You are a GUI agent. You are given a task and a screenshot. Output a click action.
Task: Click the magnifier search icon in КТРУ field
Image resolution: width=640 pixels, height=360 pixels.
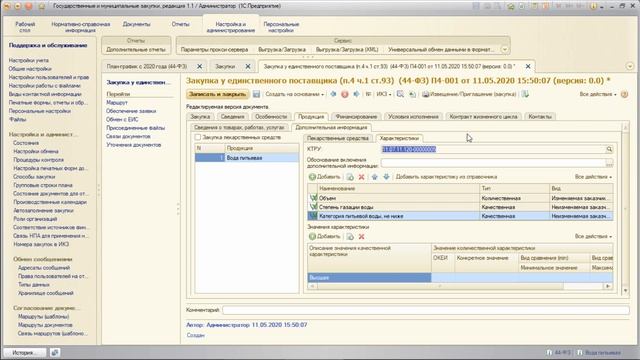point(609,149)
